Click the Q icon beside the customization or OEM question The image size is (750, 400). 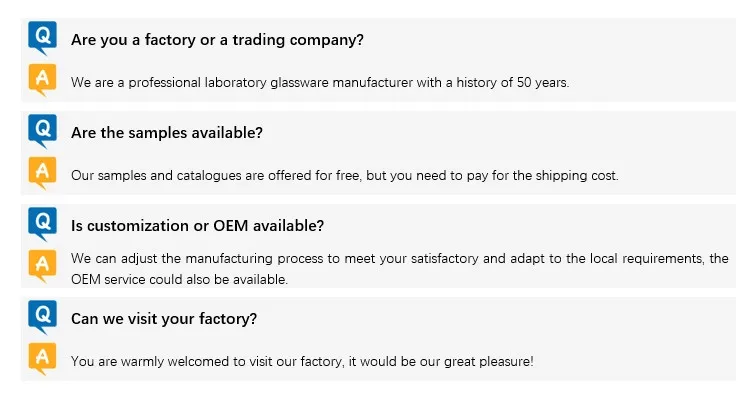pyautogui.click(x=42, y=223)
